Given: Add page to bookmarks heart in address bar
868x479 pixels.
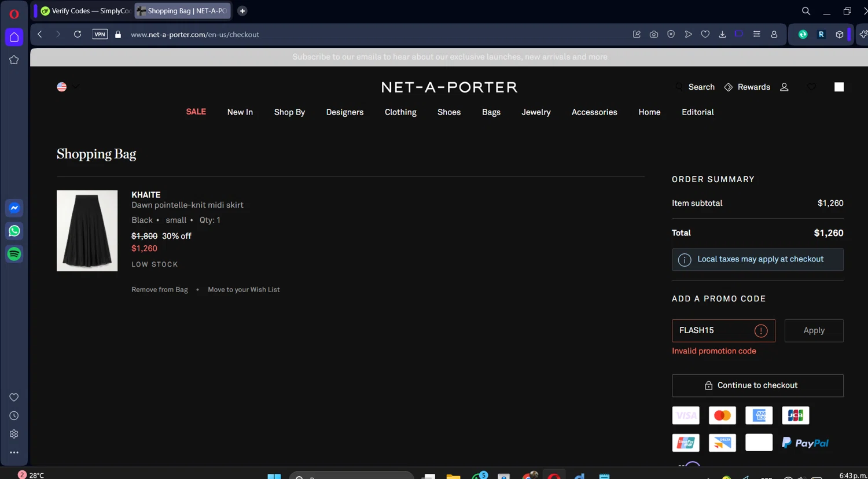Looking at the screenshot, I should point(705,35).
